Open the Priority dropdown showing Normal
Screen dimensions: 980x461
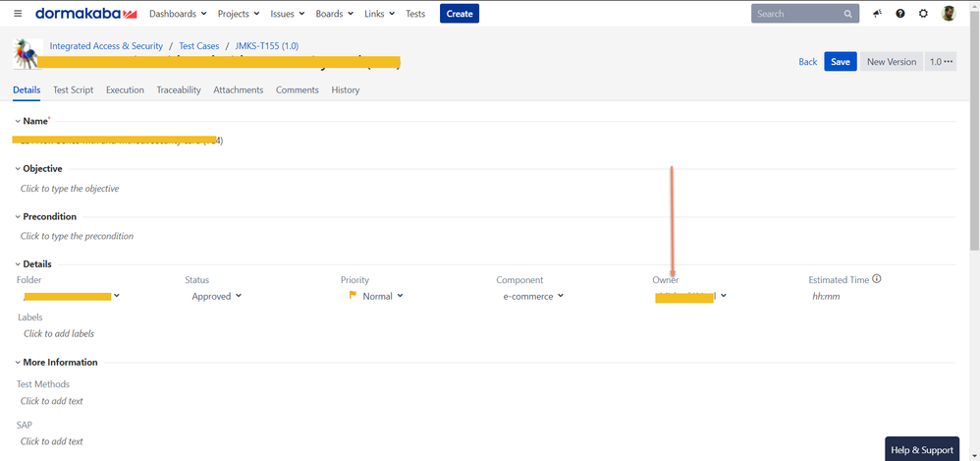click(375, 296)
